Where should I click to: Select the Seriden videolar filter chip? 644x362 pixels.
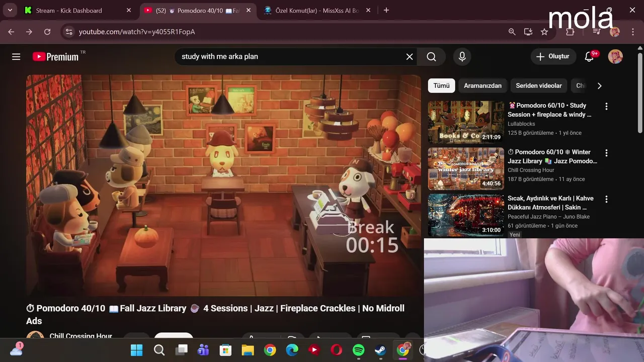tap(539, 85)
